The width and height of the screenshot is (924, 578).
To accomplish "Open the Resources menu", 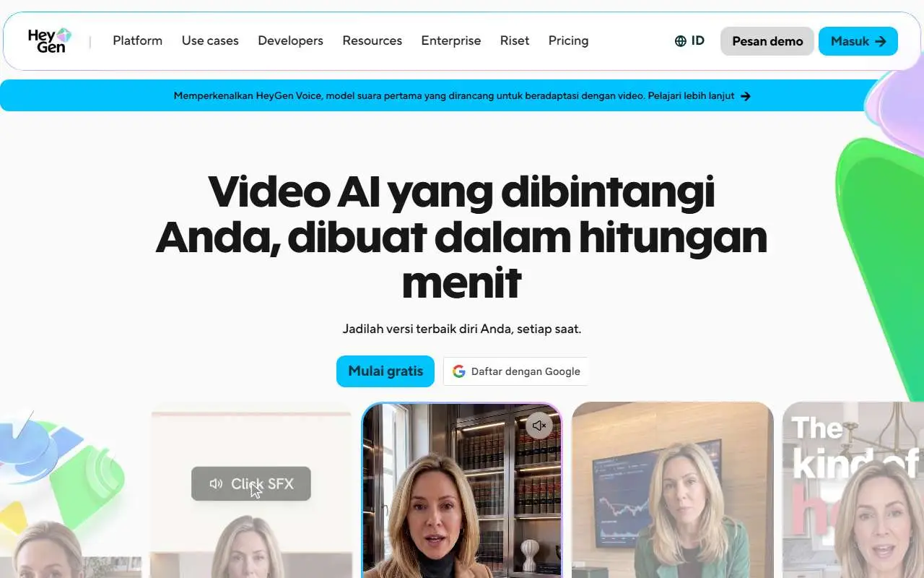I will (372, 40).
